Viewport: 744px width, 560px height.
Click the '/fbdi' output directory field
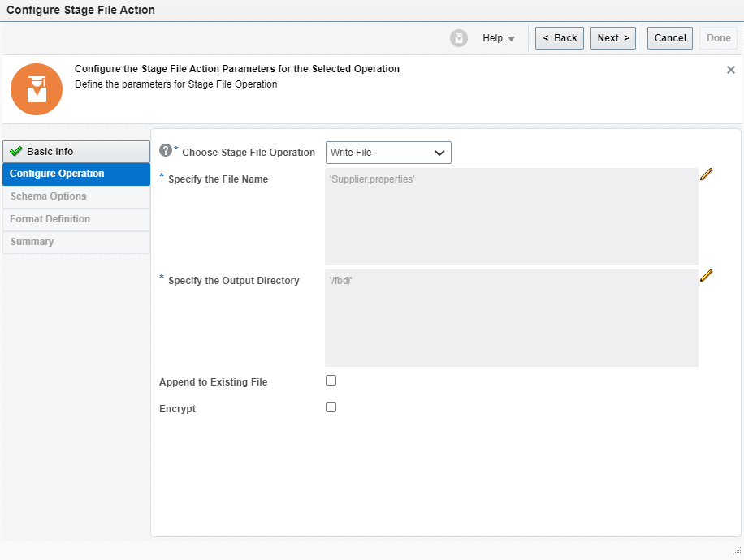(511, 318)
